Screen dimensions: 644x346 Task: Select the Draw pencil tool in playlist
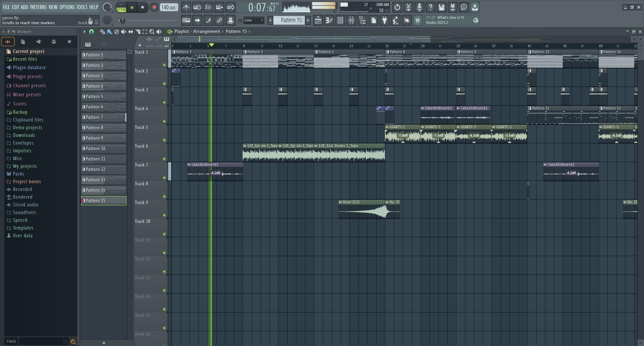tap(102, 32)
